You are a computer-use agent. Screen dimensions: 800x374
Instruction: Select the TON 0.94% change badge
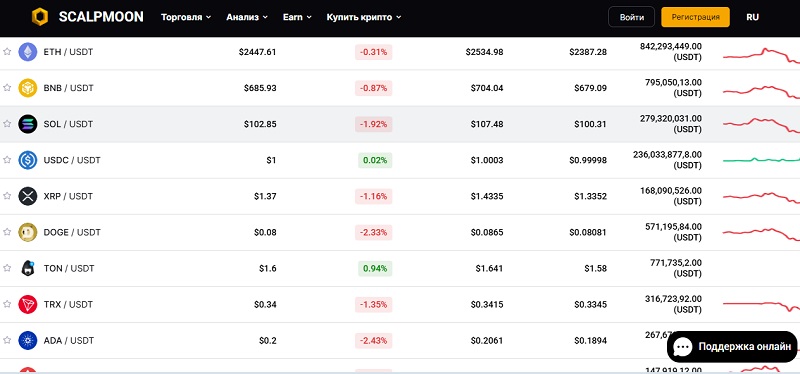375,268
